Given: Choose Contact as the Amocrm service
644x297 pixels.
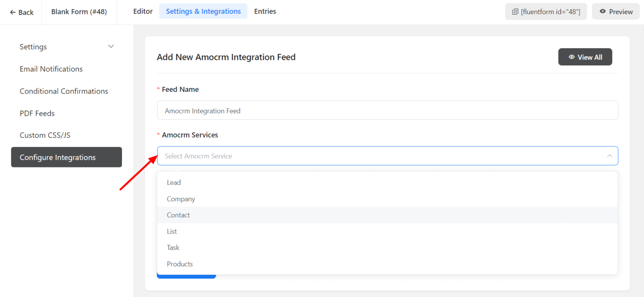Looking at the screenshot, I should 178,215.
